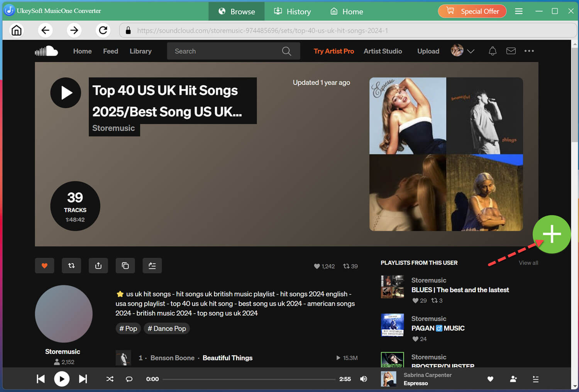The height and width of the screenshot is (392, 579).
Task: Open the hamburger menu in the title bar
Action: 519,11
